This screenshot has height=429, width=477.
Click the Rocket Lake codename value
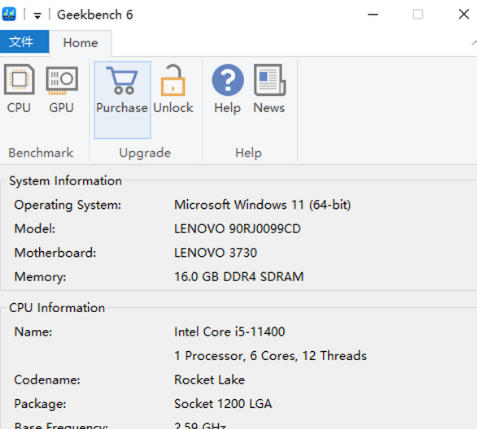(x=209, y=380)
